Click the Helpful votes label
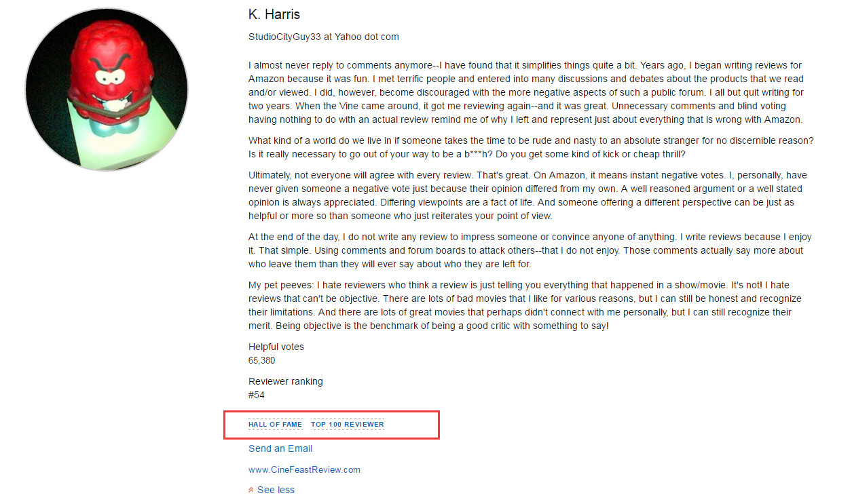This screenshot has width=852, height=504. (x=276, y=347)
